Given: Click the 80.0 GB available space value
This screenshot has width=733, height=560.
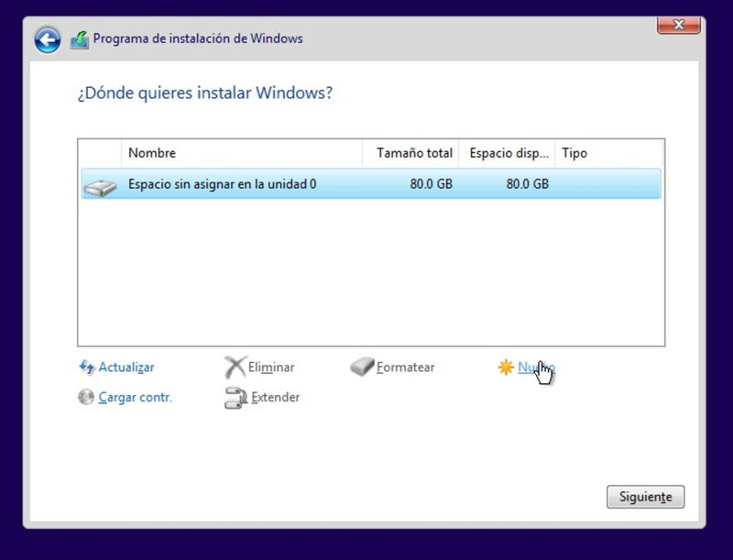Looking at the screenshot, I should coord(528,184).
